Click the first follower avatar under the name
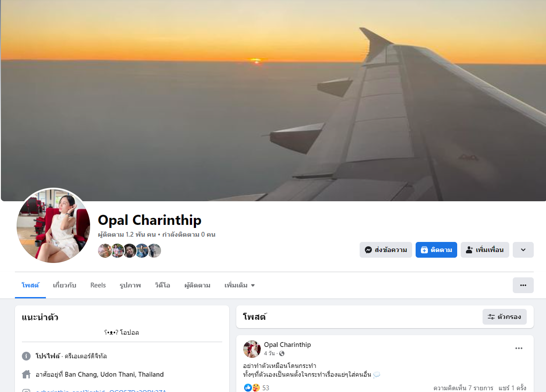The width and height of the screenshot is (546, 392). pyautogui.click(x=105, y=251)
